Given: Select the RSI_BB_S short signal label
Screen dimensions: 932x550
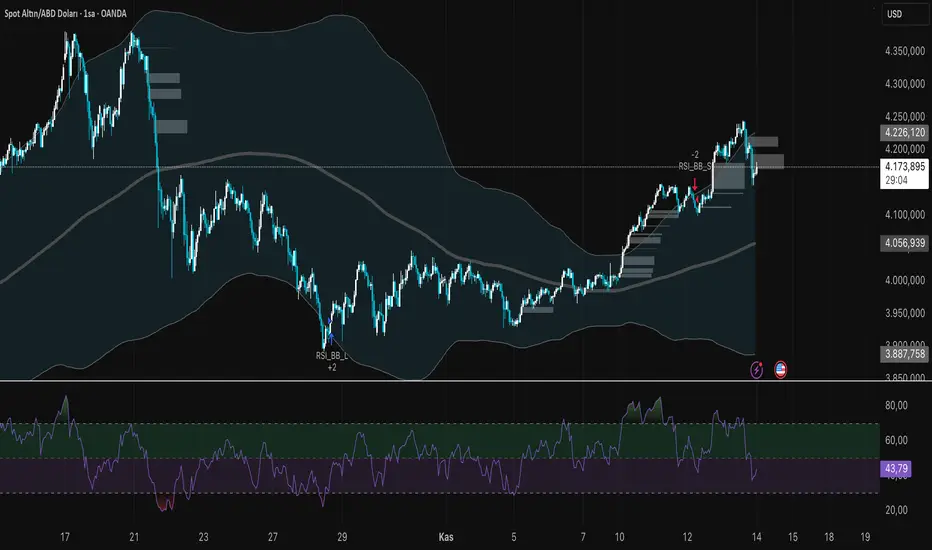Looking at the screenshot, I should coord(695,166).
